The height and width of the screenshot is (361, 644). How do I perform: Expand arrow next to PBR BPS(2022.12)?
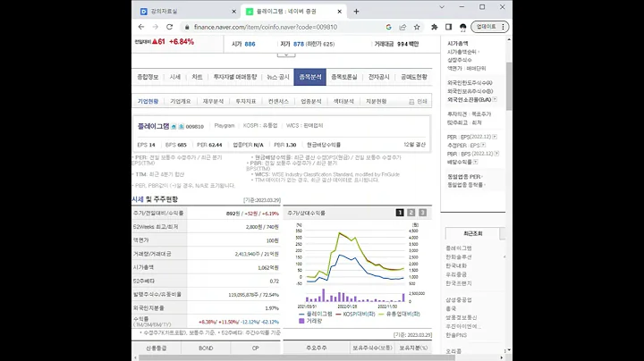[x=496, y=154]
